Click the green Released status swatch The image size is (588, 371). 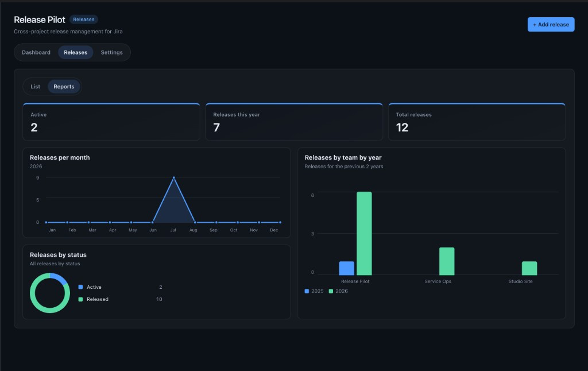point(80,299)
